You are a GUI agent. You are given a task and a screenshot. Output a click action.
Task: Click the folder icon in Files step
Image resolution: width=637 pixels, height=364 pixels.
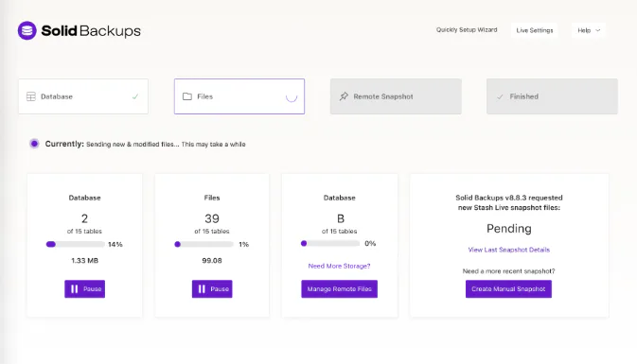tap(187, 96)
